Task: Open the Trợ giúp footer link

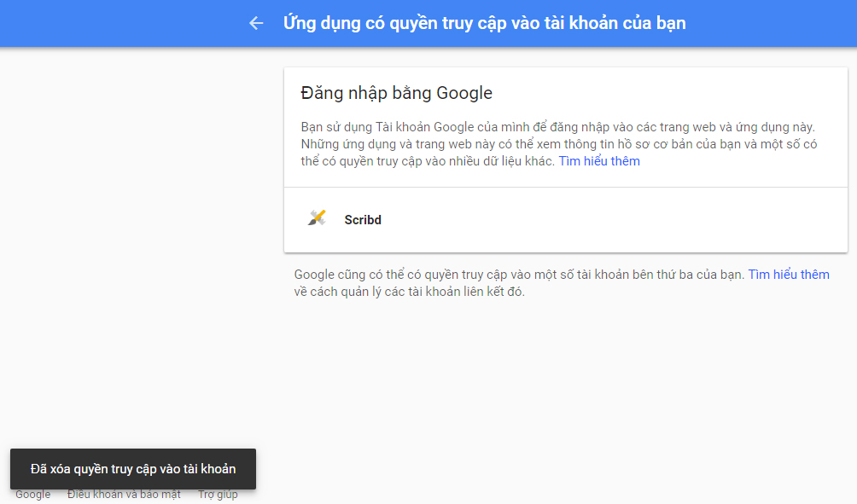Action: tap(218, 494)
